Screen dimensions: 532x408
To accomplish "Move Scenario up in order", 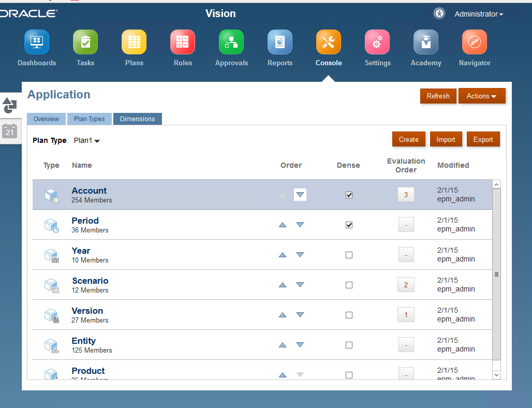I will pyautogui.click(x=283, y=285).
